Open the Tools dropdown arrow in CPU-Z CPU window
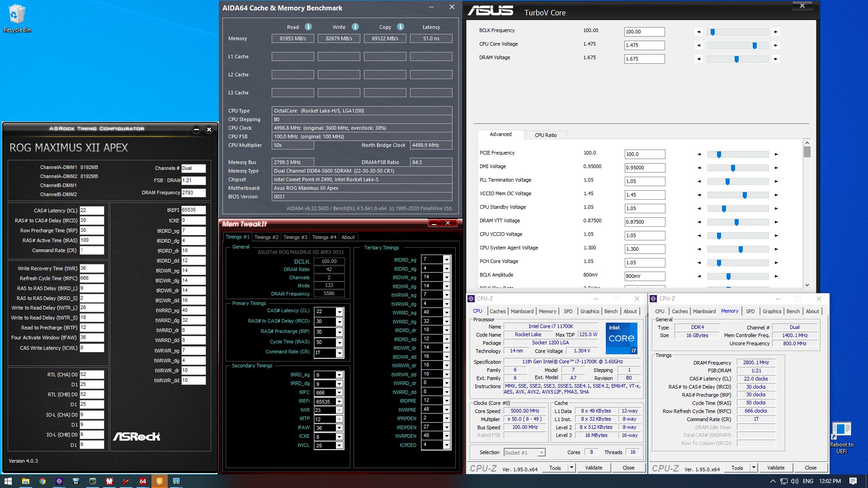 click(x=572, y=468)
